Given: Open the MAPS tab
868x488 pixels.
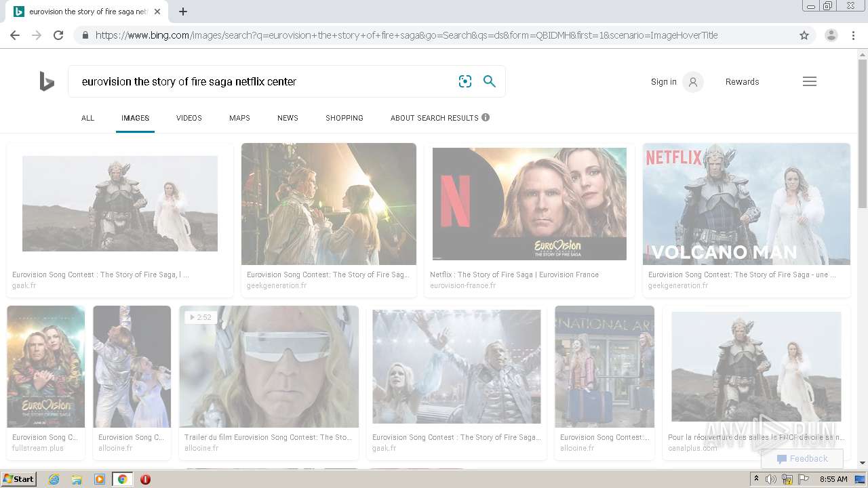Looking at the screenshot, I should 239,118.
